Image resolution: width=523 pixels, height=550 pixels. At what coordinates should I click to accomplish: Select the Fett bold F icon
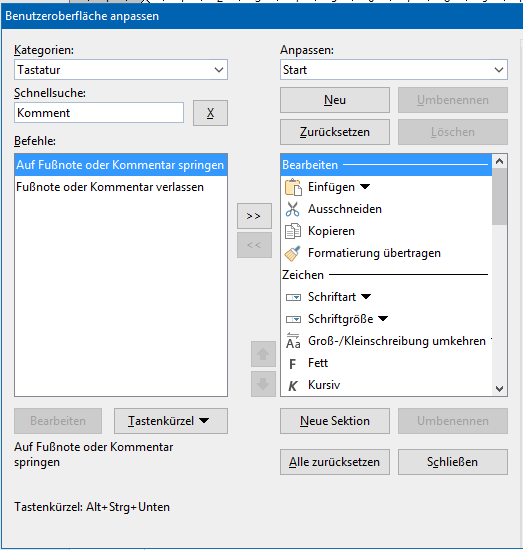[x=293, y=364]
